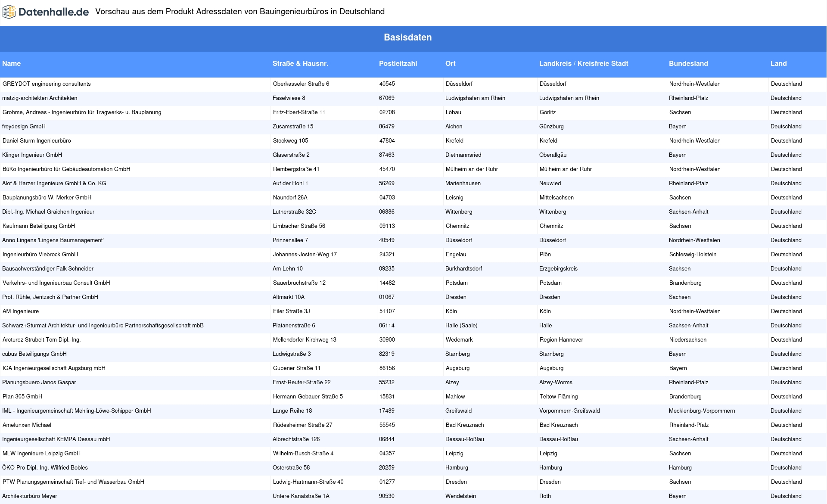Click the Postleitzahl column header
This screenshot has width=827, height=504.
[x=398, y=63]
